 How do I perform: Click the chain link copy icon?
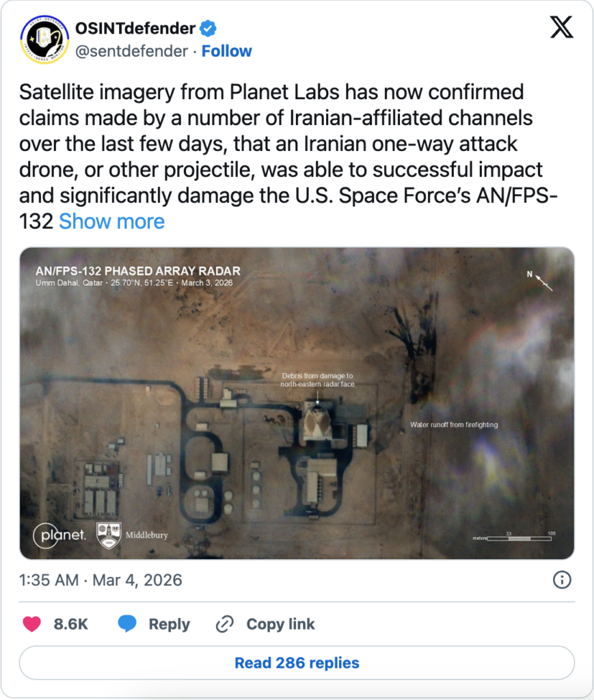click(x=225, y=624)
